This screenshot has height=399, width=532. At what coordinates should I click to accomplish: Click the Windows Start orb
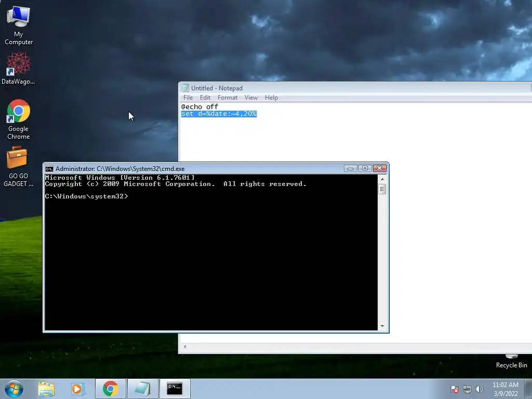[14, 389]
